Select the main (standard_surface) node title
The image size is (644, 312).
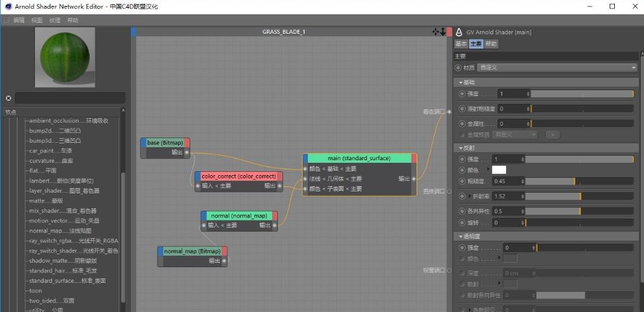360,158
